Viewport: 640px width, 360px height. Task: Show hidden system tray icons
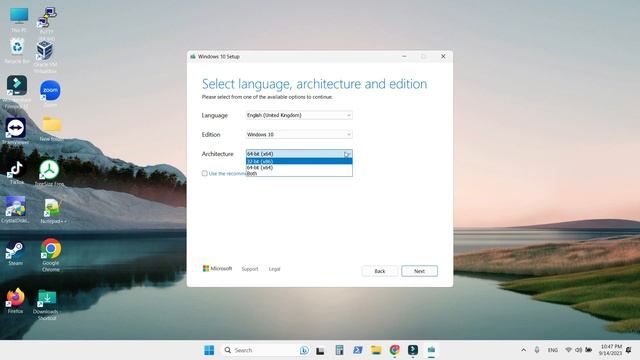coord(524,350)
